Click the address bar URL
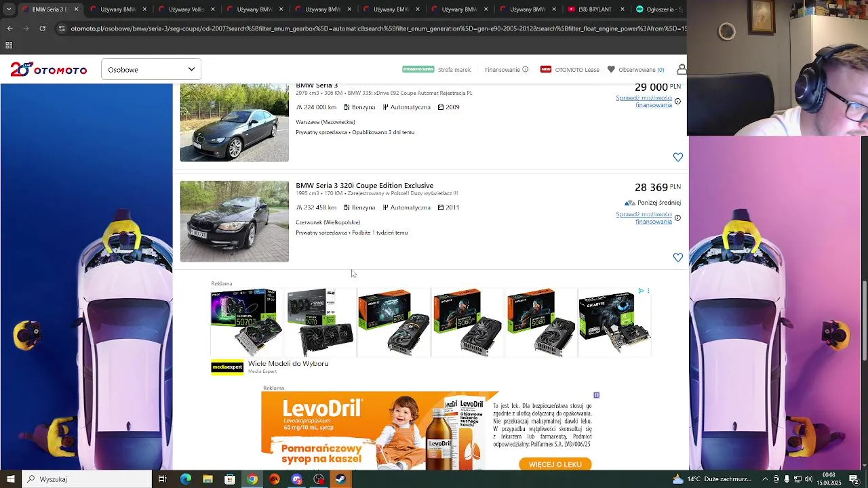The image size is (868, 488). coord(378,28)
